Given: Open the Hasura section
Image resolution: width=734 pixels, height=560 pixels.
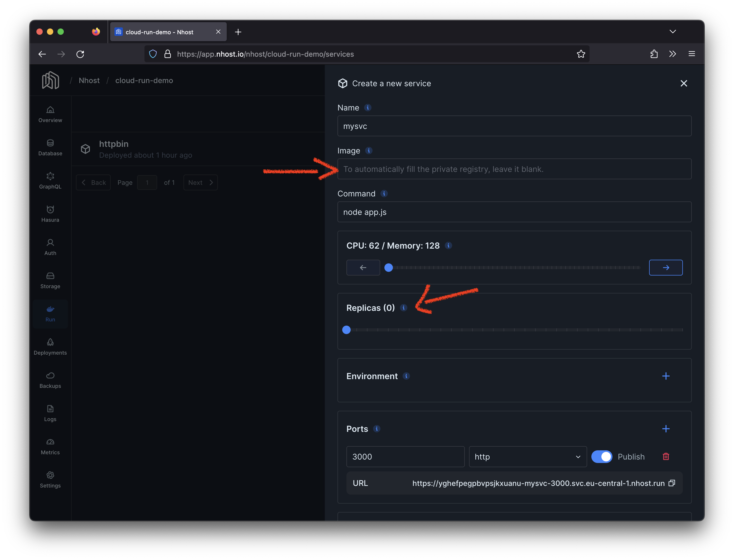Looking at the screenshot, I should coord(50,214).
